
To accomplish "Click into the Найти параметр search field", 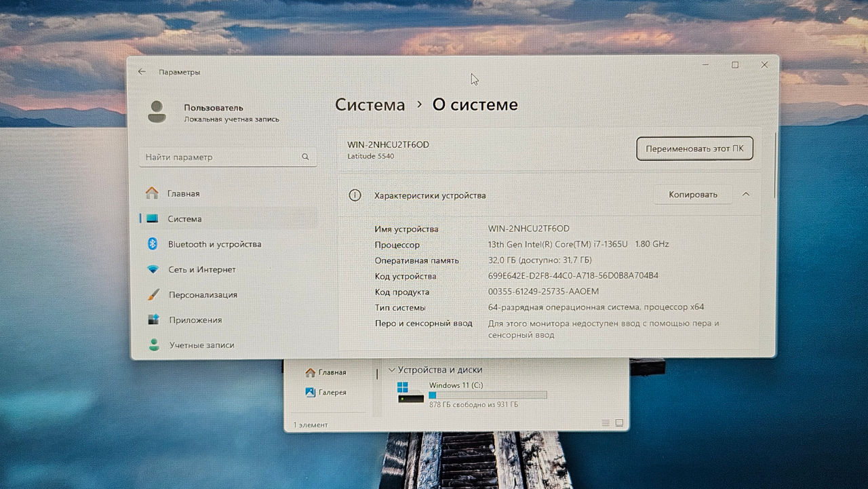I will 228,157.
